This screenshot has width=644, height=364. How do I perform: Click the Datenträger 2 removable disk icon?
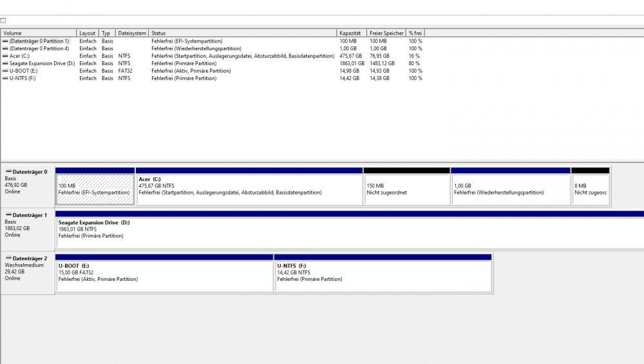(8, 258)
